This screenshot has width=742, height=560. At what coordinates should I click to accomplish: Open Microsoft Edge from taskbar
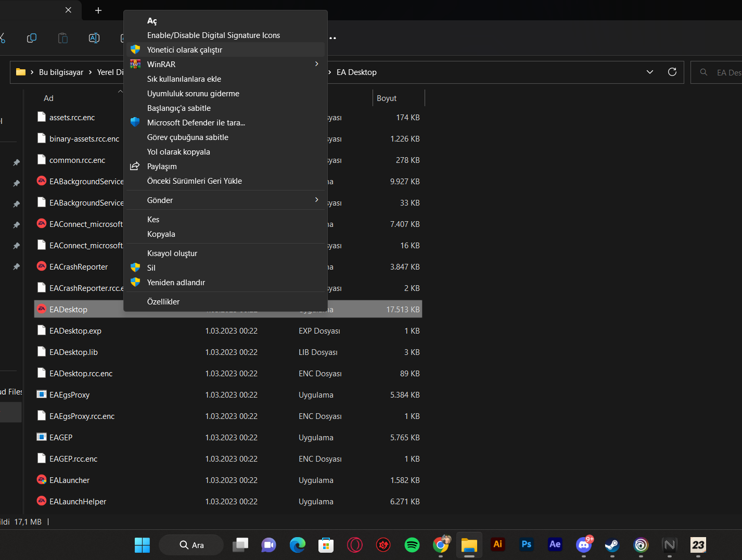point(297,545)
